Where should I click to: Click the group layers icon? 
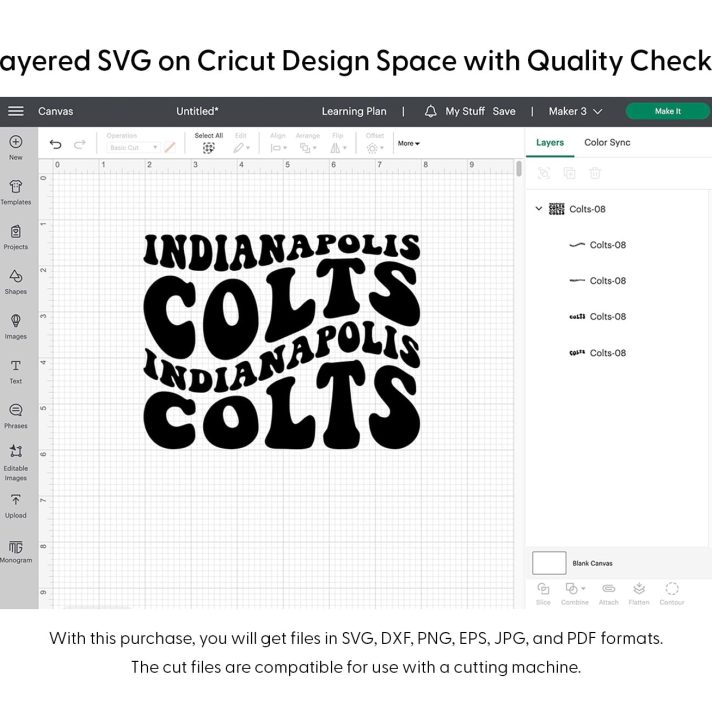[544, 173]
